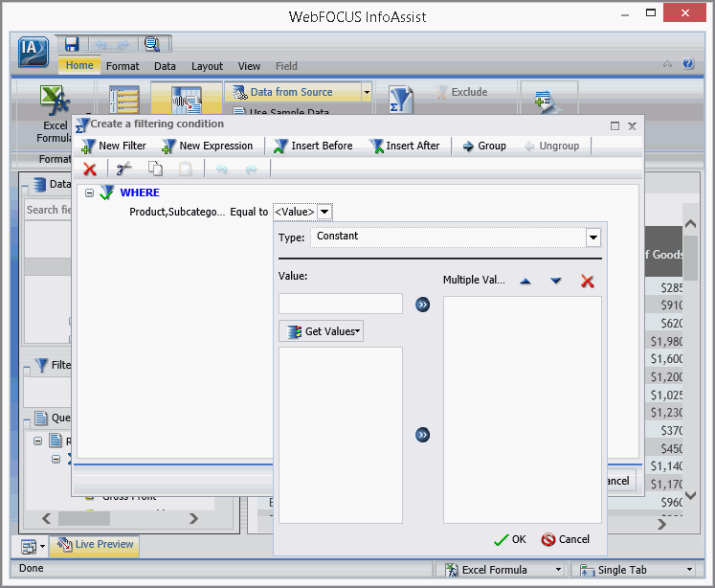Move value up with blue up arrow
This screenshot has height=588, width=715.
click(x=525, y=281)
